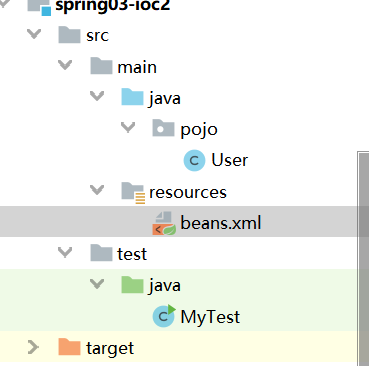The height and width of the screenshot is (366, 369).
Task: Collapse the main folder
Action: click(x=65, y=65)
